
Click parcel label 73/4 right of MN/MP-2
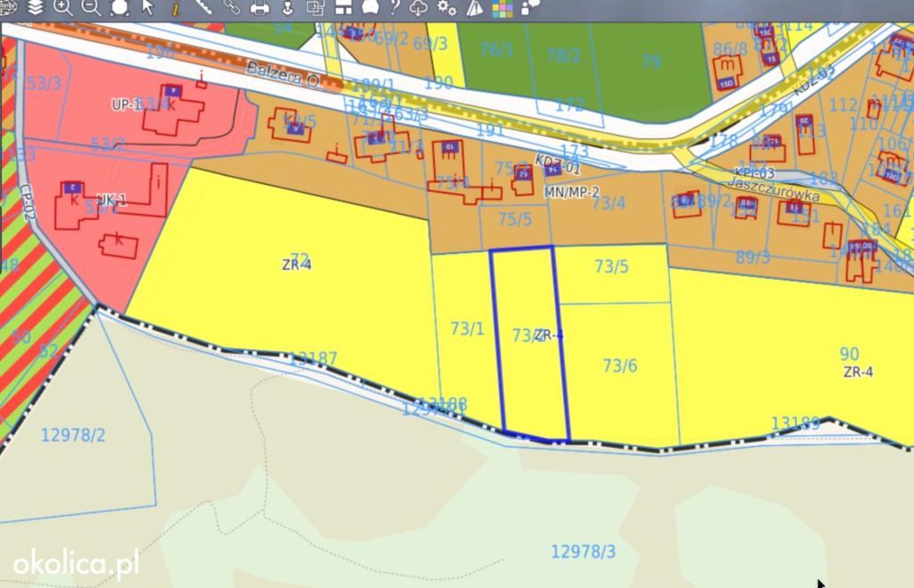point(609,203)
